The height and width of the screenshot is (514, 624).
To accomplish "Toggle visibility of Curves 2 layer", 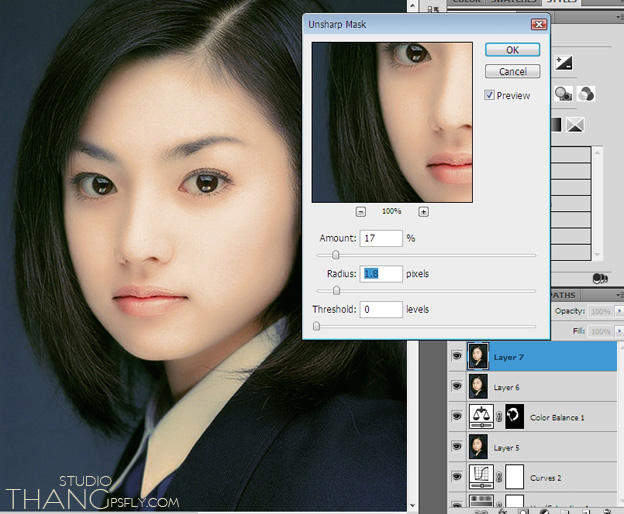I will (457, 477).
